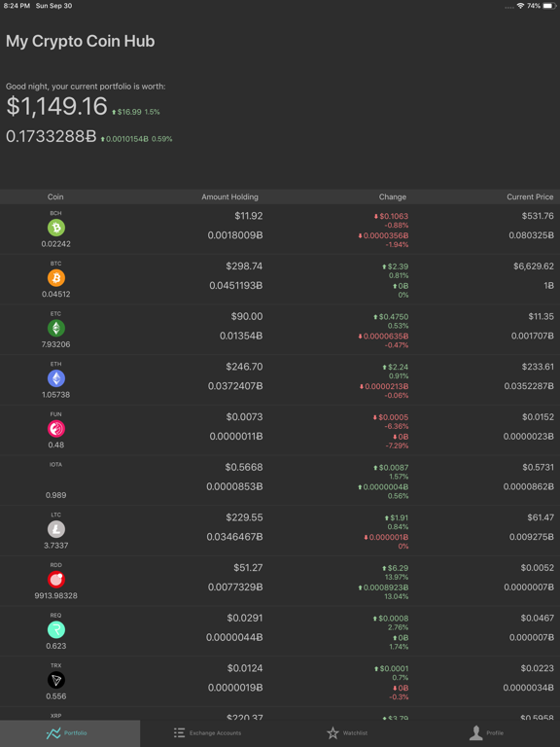Switch to the Exchange Accounts tab
This screenshot has height=747, width=560.
[210, 733]
